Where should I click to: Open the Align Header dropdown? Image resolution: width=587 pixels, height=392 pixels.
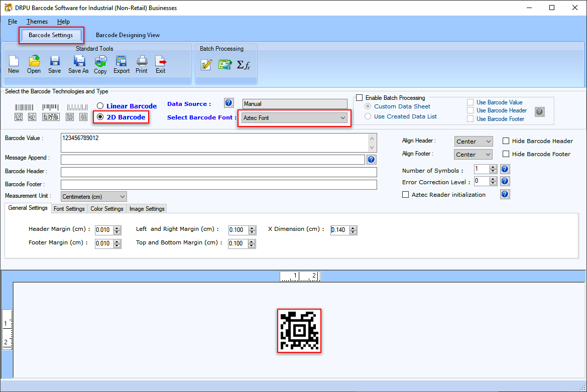(473, 142)
